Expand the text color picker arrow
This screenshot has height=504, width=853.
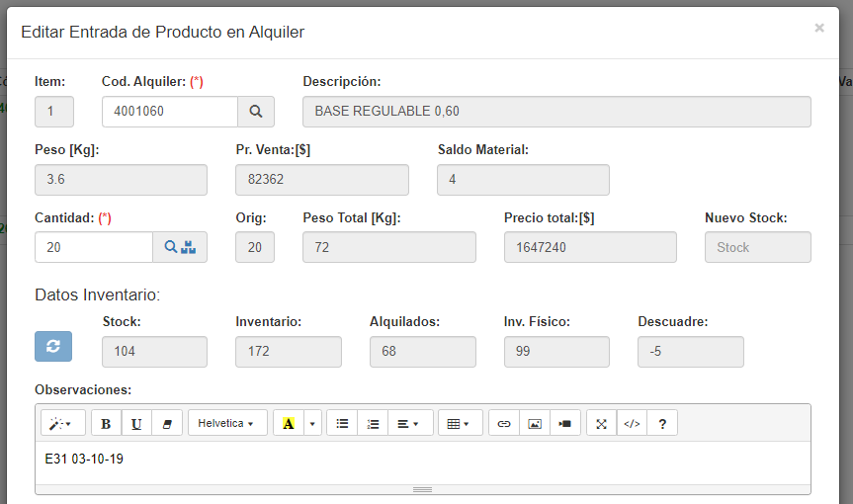[313, 423]
